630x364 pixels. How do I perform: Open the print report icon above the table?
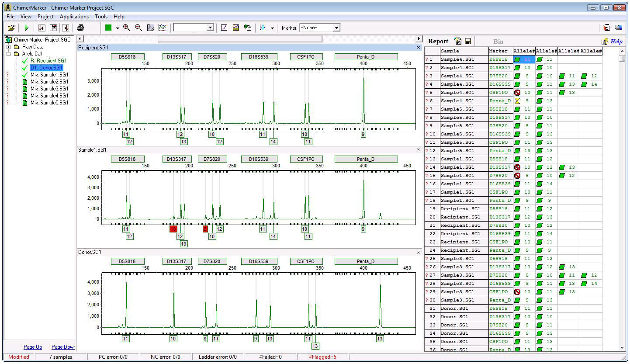coord(457,41)
